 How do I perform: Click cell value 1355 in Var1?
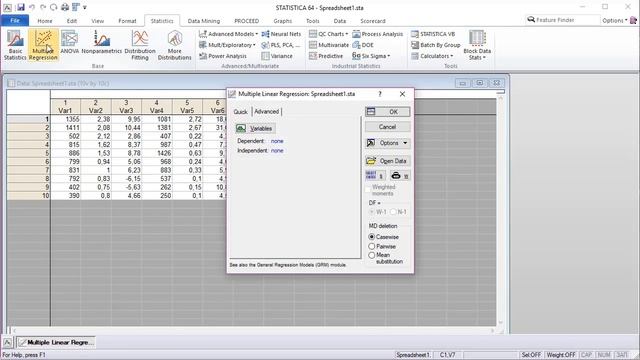(65, 119)
